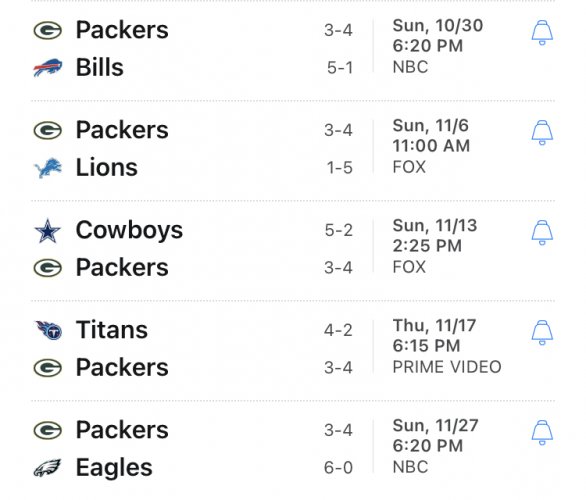Enable notification bell for Packers vs Lions game
Viewport: 586px width, 500px height.
542,132
